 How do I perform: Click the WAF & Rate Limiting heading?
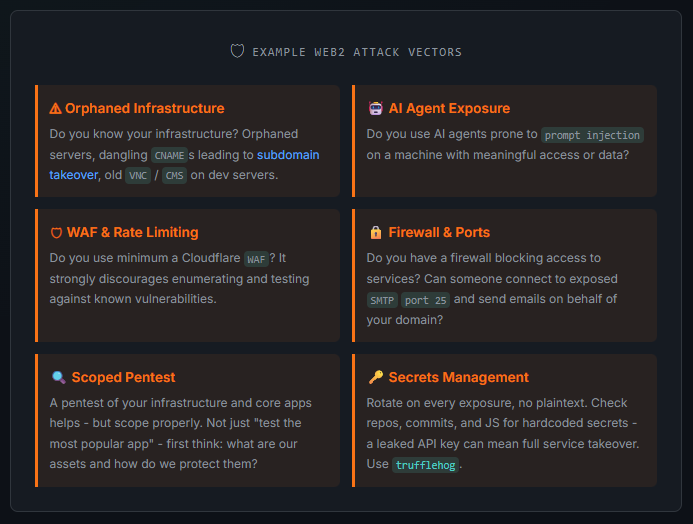[133, 232]
